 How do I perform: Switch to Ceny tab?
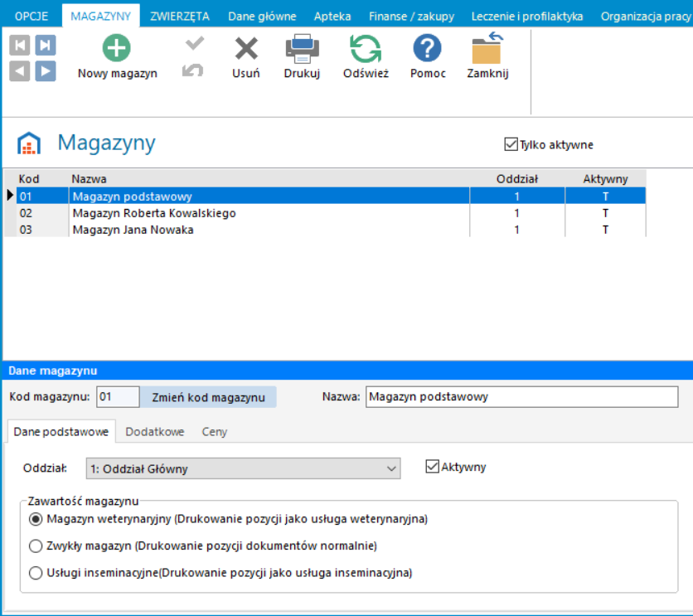(x=215, y=432)
